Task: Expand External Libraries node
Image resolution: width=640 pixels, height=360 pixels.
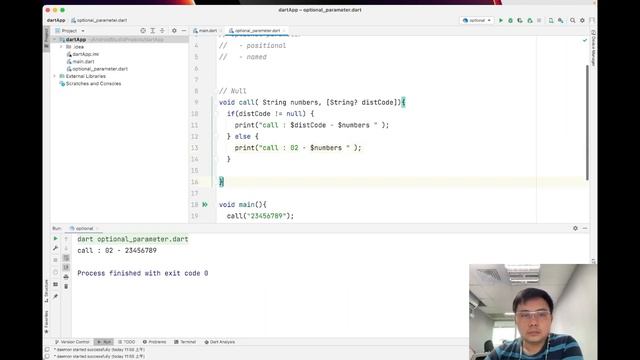Action: (x=55, y=76)
